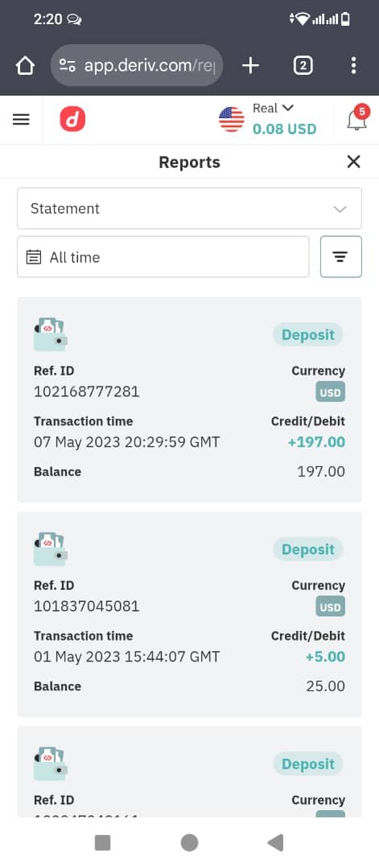Open the deposit with Ref. ID 101837045081
Screen dimensions: 379x868
click(x=190, y=615)
